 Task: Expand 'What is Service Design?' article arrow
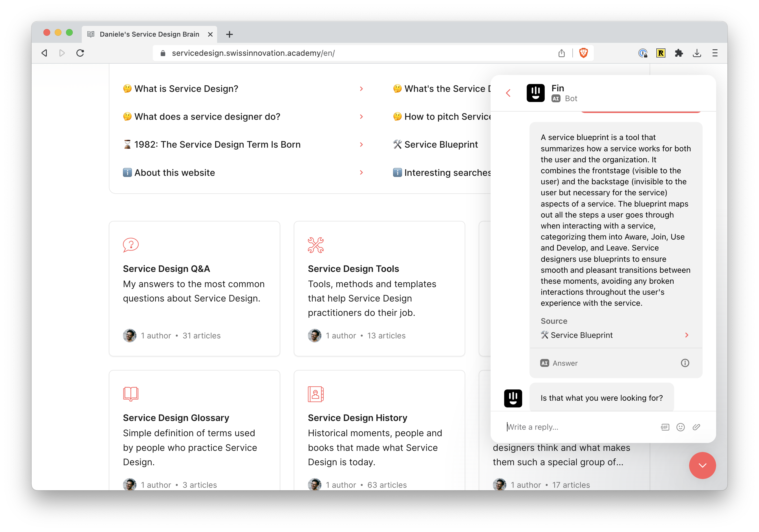[x=361, y=89]
